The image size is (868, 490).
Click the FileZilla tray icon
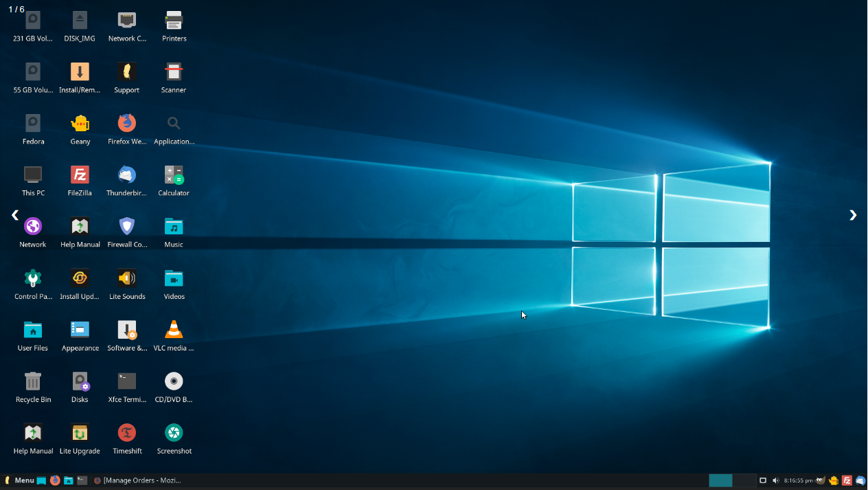coord(847,480)
